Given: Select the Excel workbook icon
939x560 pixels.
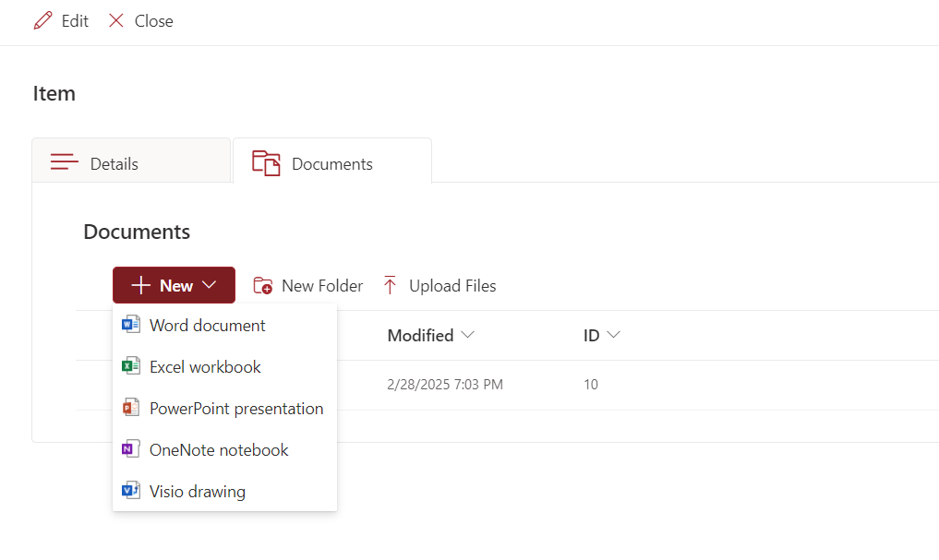Looking at the screenshot, I should pyautogui.click(x=131, y=366).
